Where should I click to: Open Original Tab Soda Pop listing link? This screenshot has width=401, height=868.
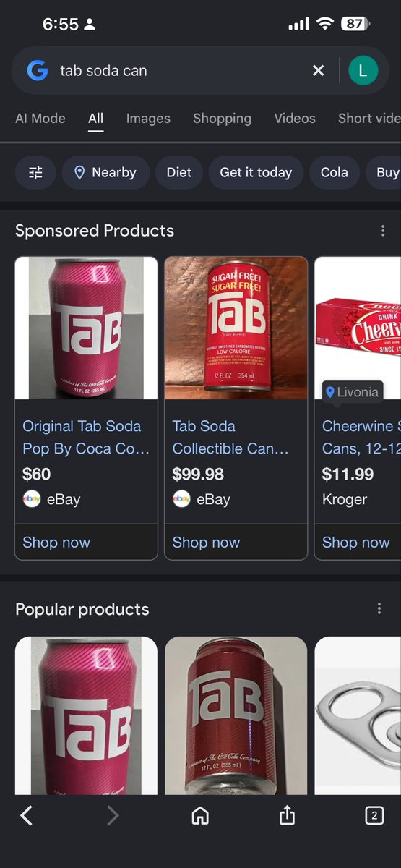[x=86, y=437]
